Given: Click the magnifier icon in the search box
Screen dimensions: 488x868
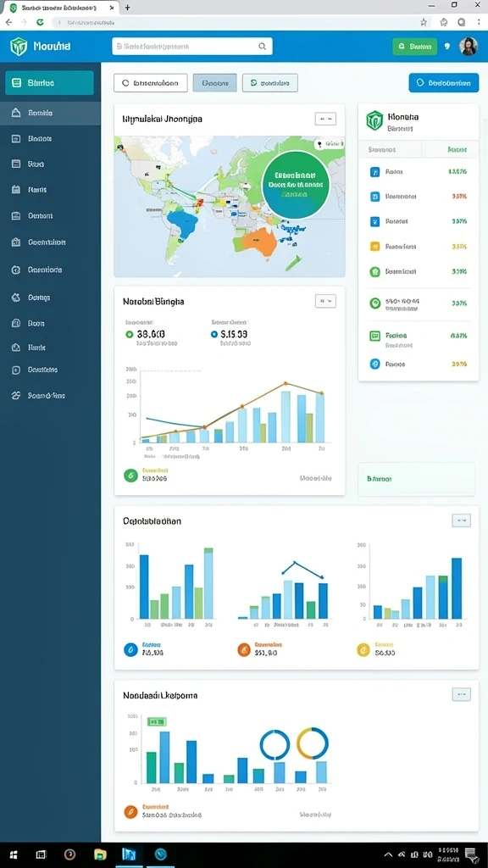Looking at the screenshot, I should 263,47.
